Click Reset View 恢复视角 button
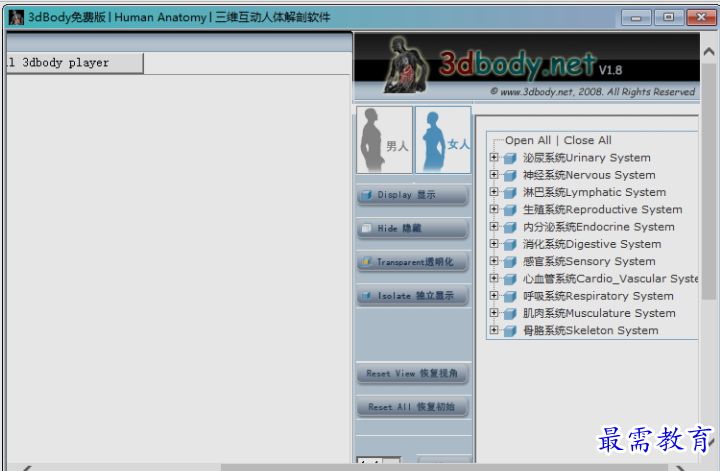This screenshot has width=720, height=471. (x=412, y=374)
